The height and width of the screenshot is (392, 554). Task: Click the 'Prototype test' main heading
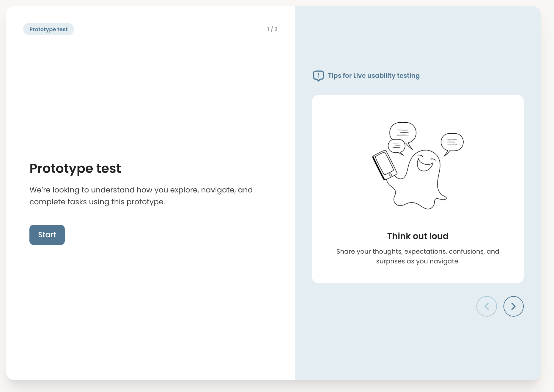(75, 169)
